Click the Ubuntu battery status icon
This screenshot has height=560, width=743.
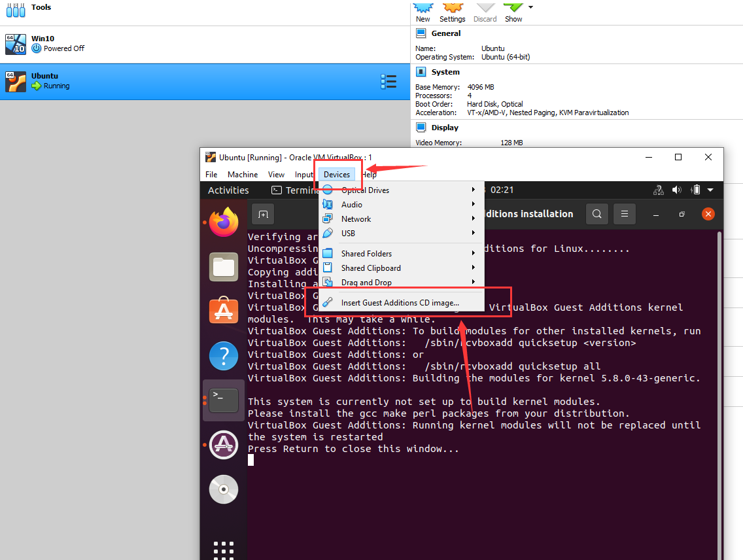tap(696, 190)
